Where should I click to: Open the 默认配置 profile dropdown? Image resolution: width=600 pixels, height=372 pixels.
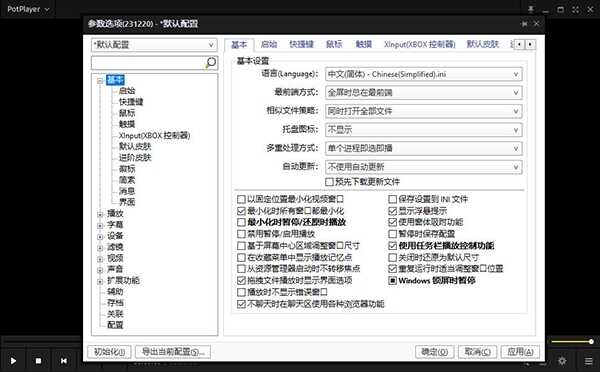[x=154, y=45]
